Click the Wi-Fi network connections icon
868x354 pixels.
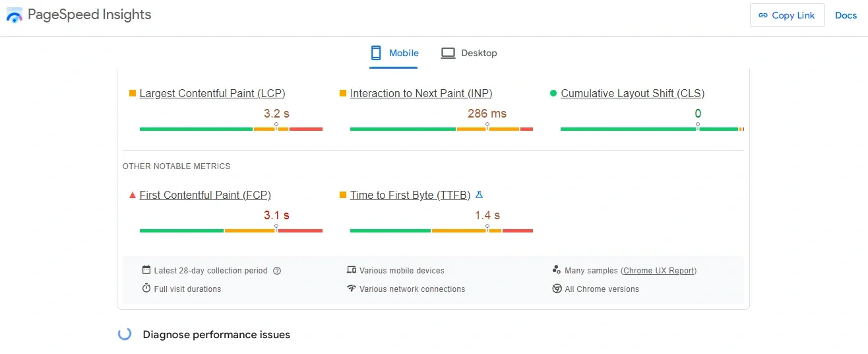pyautogui.click(x=352, y=289)
